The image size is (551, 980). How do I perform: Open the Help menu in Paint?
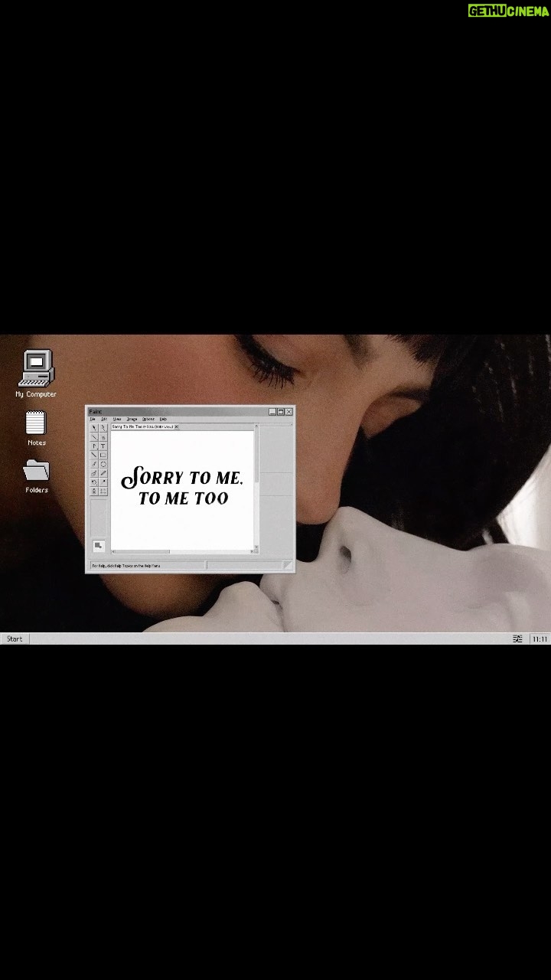tap(163, 419)
